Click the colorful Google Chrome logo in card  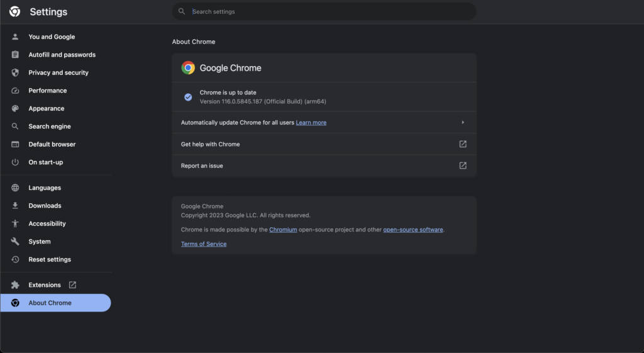coord(188,68)
